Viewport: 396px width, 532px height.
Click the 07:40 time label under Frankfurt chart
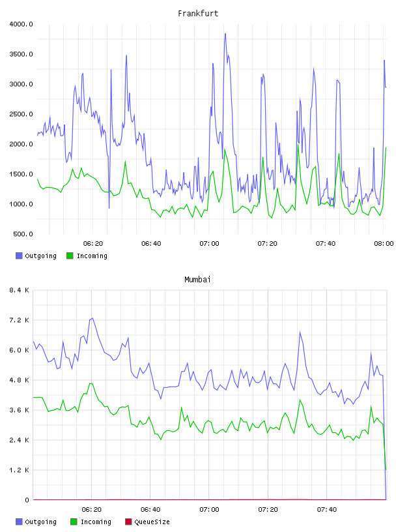[x=326, y=244]
